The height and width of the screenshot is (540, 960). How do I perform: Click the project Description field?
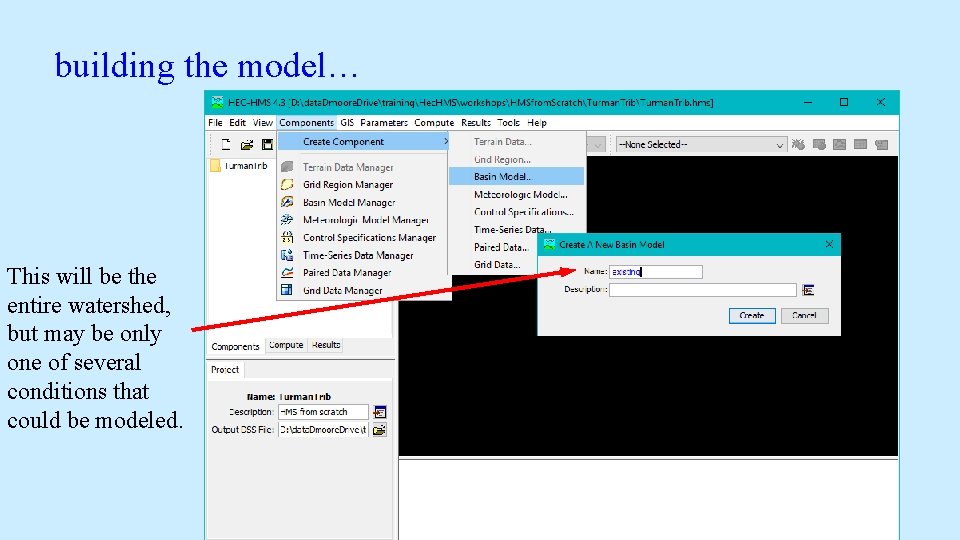[x=323, y=412]
